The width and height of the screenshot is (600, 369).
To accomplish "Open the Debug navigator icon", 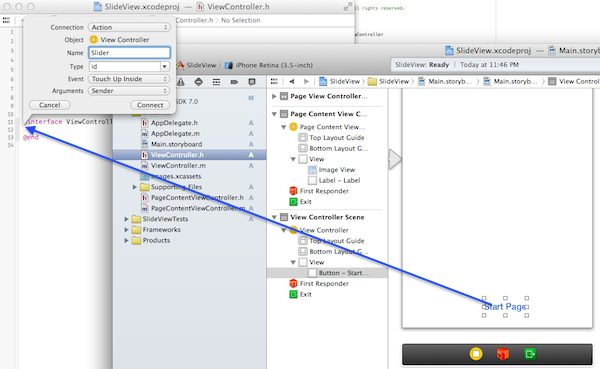I will (216, 82).
